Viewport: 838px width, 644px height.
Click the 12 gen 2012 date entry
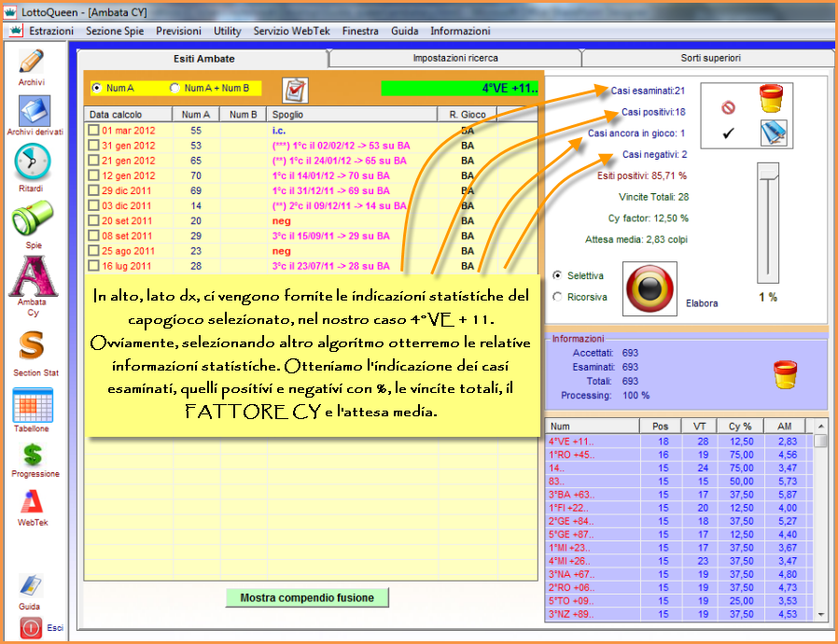(128, 175)
